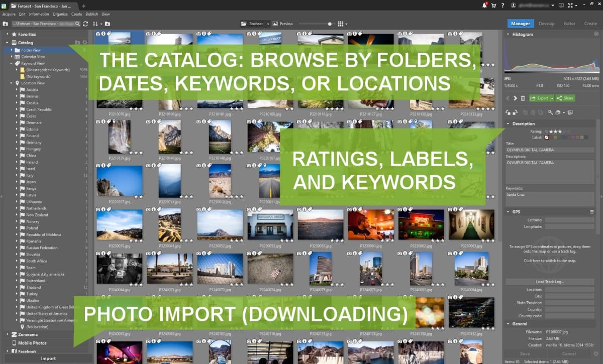Viewport: 603px width, 364px height.
Task: Collapse the Histogram panel
Action: click(x=508, y=34)
